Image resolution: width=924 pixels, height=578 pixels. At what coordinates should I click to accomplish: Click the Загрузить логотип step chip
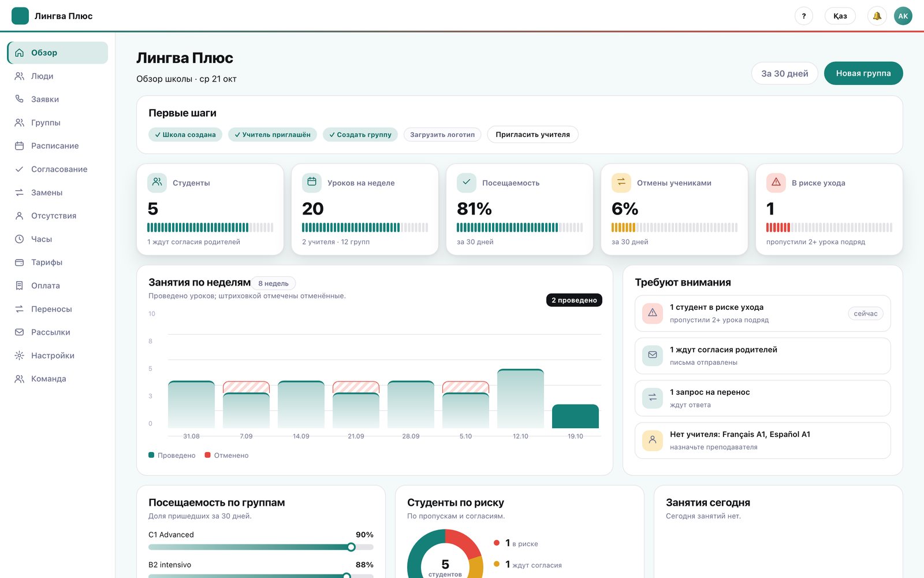(442, 135)
